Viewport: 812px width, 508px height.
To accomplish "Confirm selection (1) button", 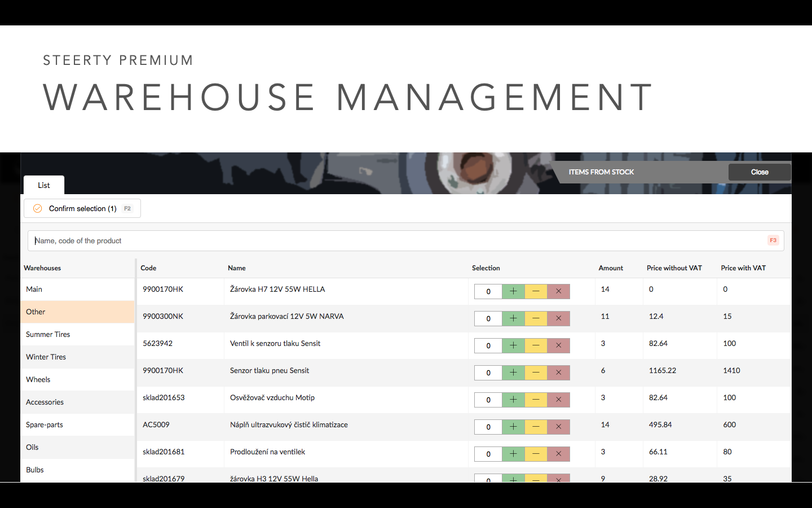I will (x=82, y=208).
